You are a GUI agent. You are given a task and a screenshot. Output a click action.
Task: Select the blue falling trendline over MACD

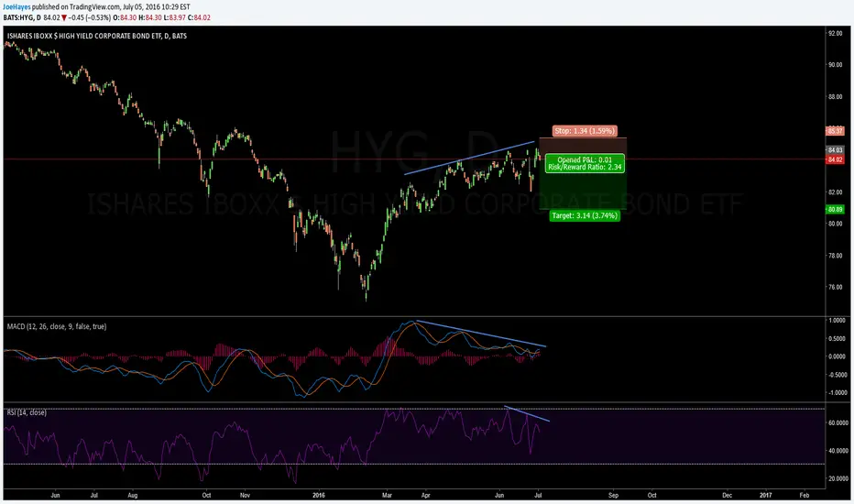(481, 334)
